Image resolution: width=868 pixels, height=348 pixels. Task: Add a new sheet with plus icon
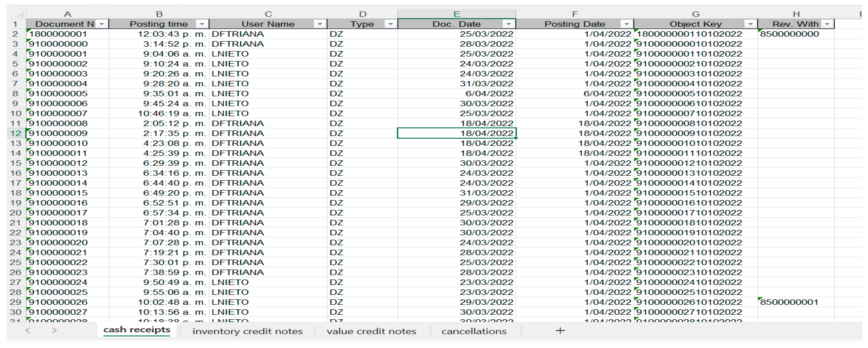560,331
